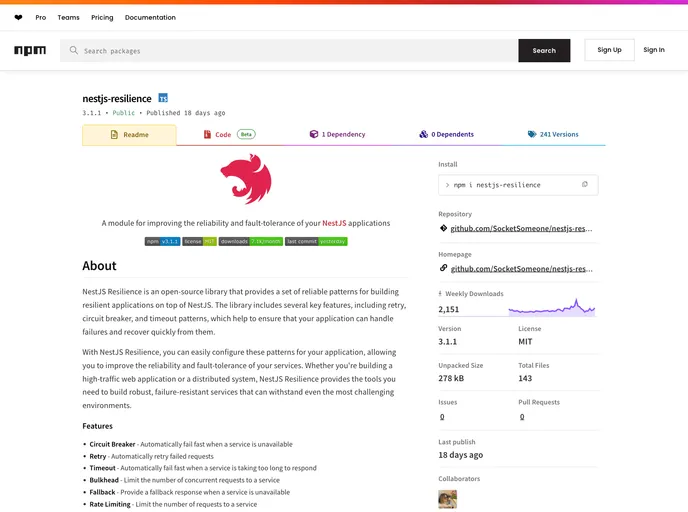This screenshot has width=688, height=512.
Task: Click the weekly downloads sparkline chart
Action: click(x=552, y=308)
